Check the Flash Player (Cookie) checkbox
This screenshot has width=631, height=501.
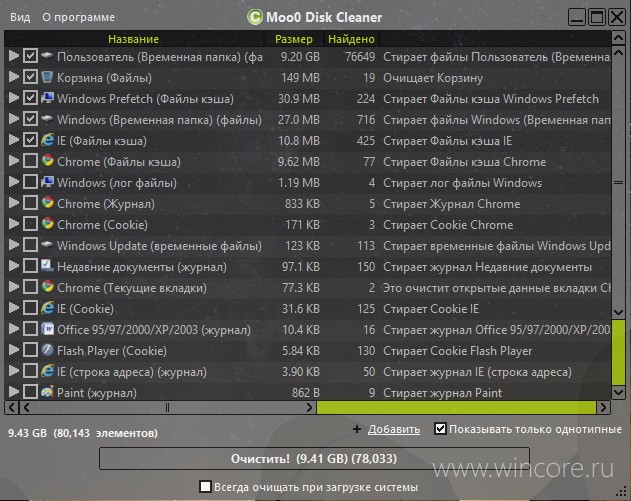point(30,350)
